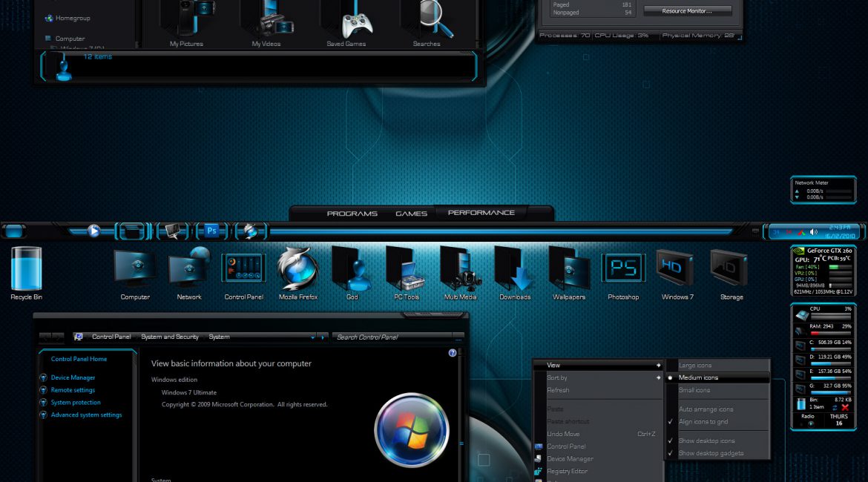Select the Small icons view option
The height and width of the screenshot is (482, 868).
(x=717, y=390)
